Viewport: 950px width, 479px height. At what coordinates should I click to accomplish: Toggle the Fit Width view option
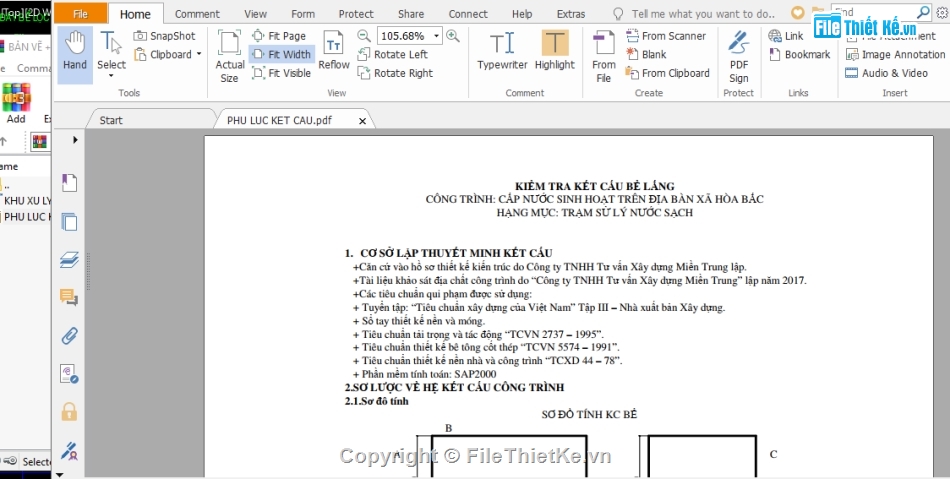(282, 55)
